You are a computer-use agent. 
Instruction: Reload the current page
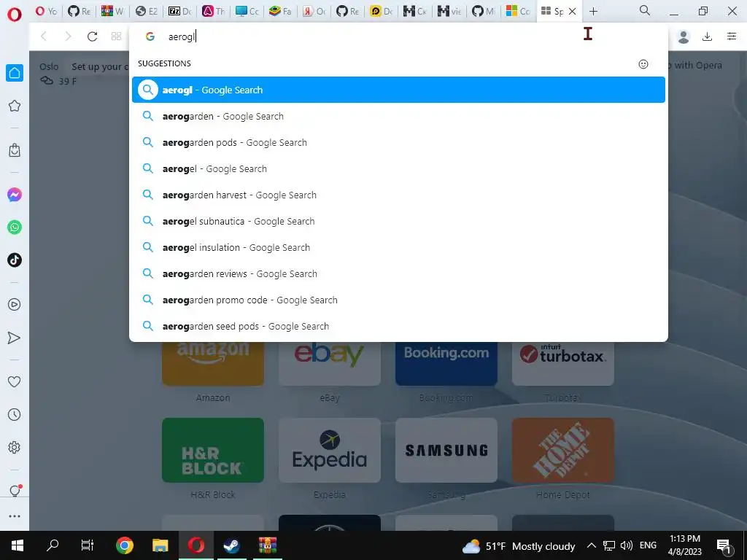point(92,36)
